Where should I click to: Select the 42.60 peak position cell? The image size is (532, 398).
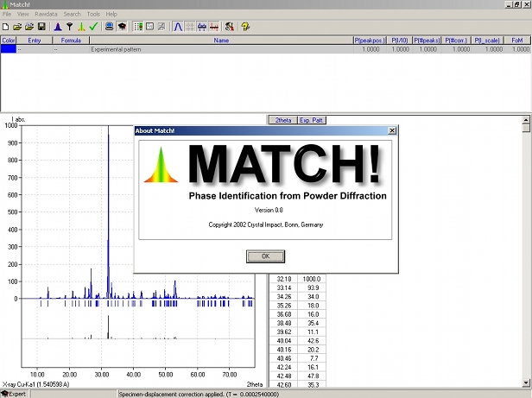click(283, 385)
